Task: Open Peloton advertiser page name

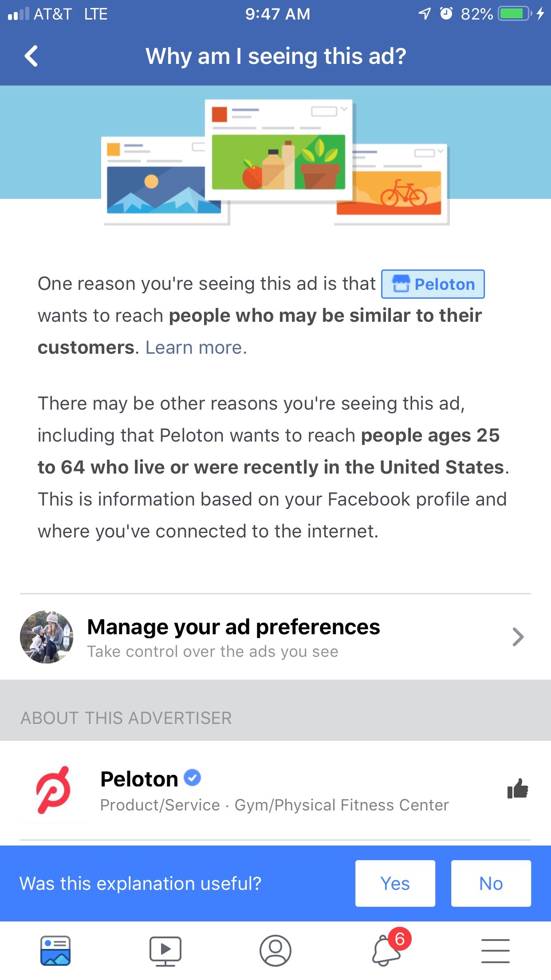Action: pyautogui.click(x=139, y=779)
